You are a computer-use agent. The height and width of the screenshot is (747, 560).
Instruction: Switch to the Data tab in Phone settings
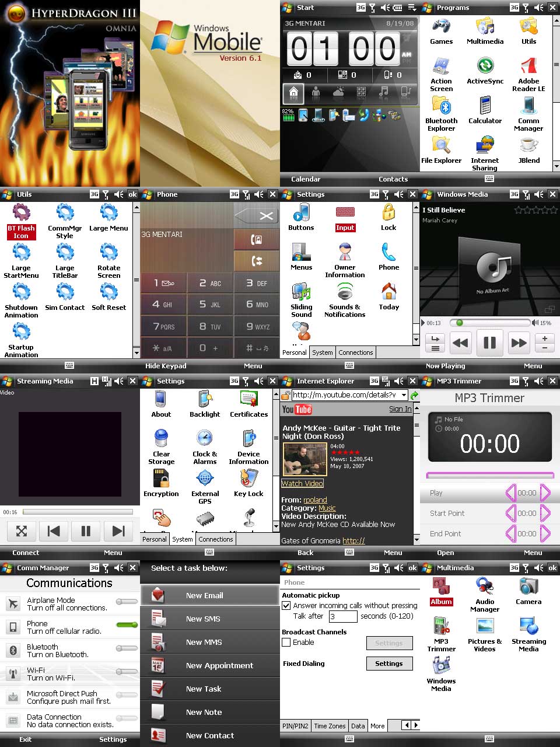click(358, 726)
